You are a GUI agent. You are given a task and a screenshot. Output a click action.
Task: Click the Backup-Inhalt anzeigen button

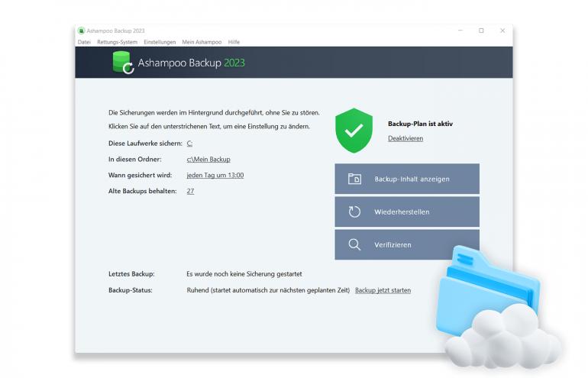pyautogui.click(x=407, y=179)
